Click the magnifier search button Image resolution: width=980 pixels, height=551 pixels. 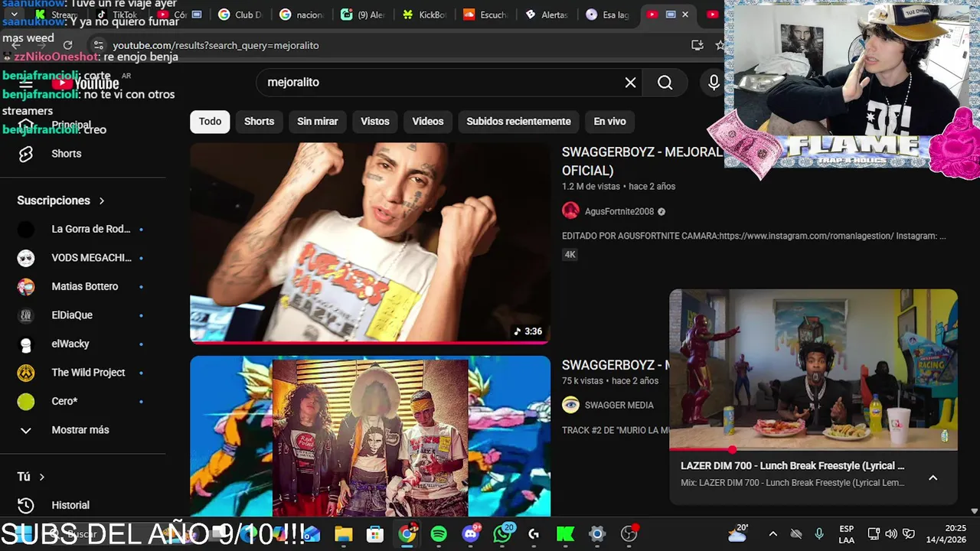(x=665, y=83)
